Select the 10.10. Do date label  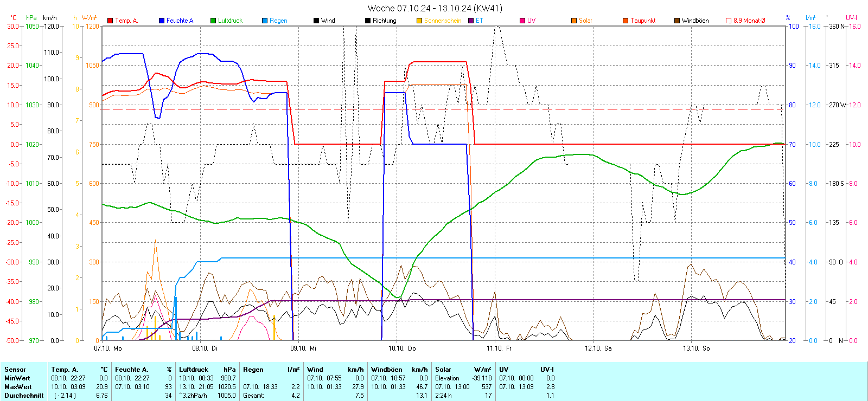pyautogui.click(x=402, y=348)
